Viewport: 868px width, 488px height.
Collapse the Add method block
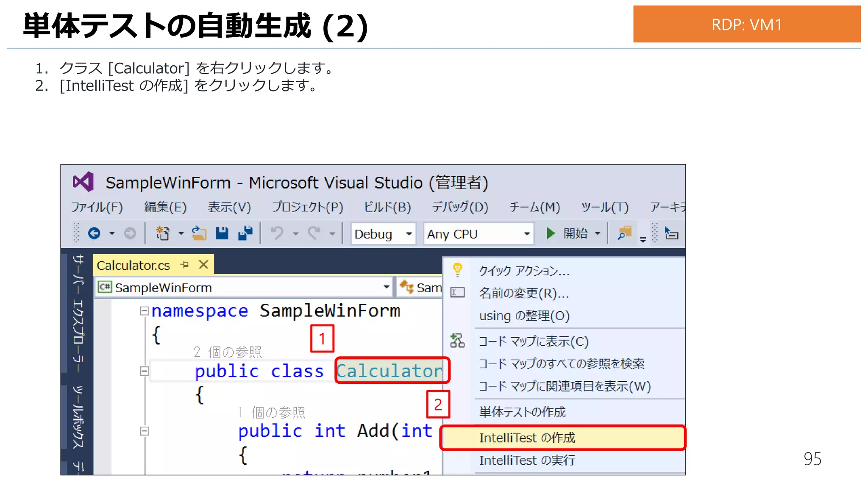(145, 431)
